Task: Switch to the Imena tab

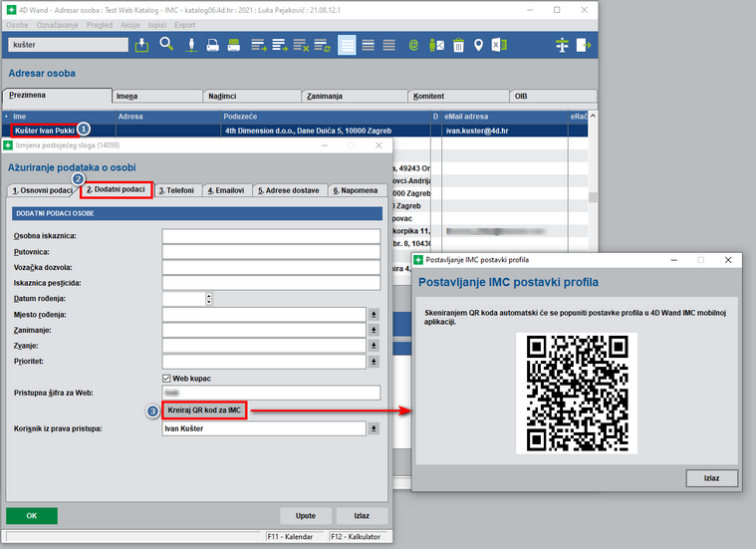Action: point(157,96)
